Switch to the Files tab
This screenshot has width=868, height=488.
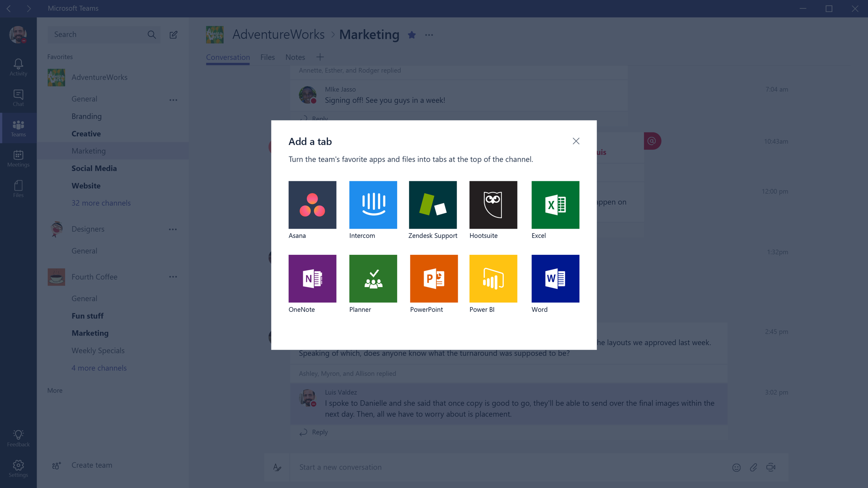[x=267, y=57]
